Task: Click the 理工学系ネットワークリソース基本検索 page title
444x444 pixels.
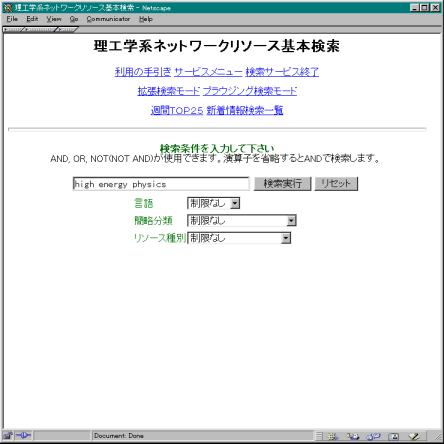Action: (x=217, y=46)
